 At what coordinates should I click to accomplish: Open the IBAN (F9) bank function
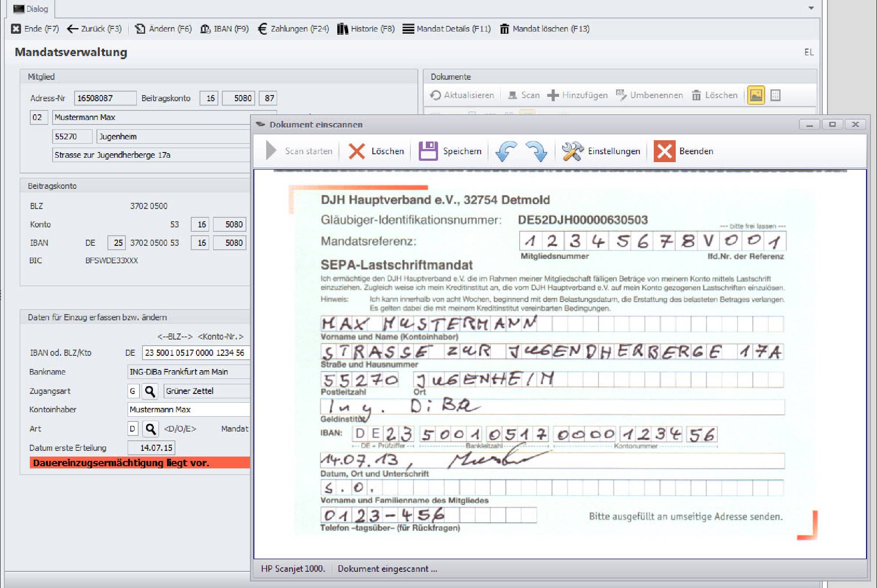pos(225,29)
